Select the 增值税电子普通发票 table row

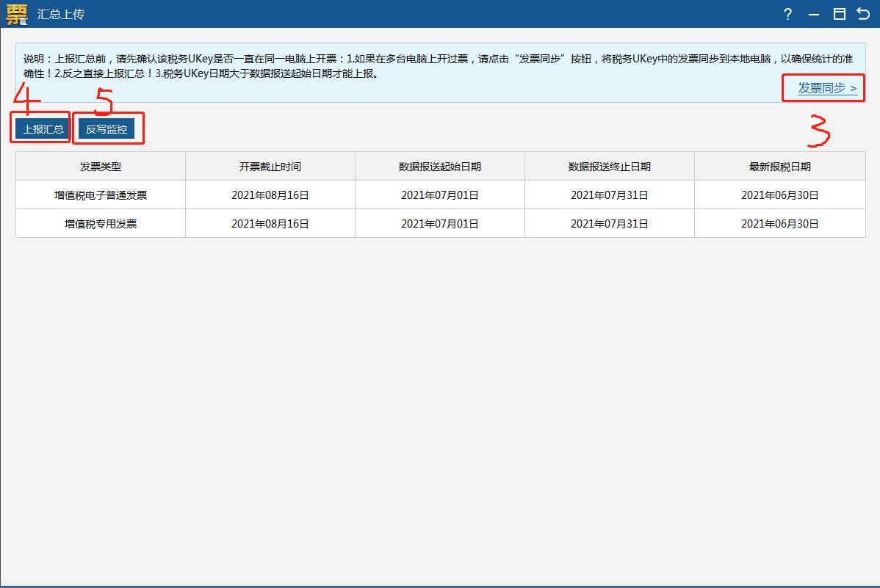click(x=101, y=195)
